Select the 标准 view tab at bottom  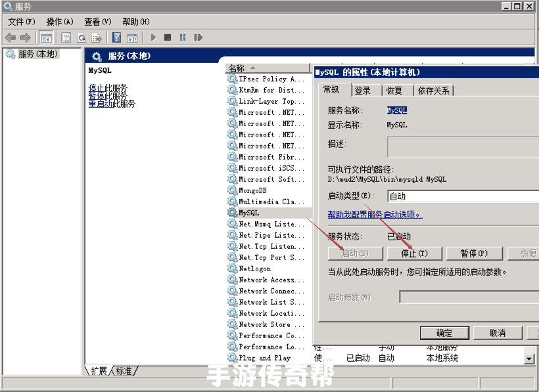click(124, 371)
